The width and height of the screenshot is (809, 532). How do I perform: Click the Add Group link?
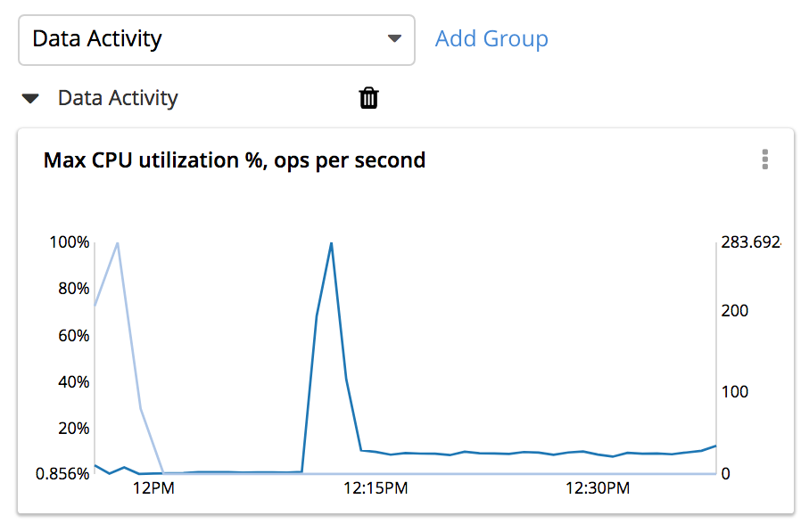[491, 39]
